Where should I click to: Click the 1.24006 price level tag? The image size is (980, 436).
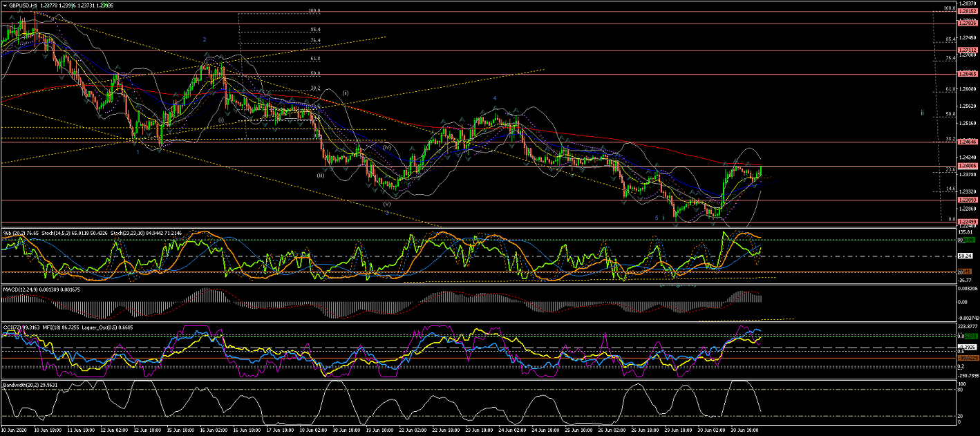point(967,167)
